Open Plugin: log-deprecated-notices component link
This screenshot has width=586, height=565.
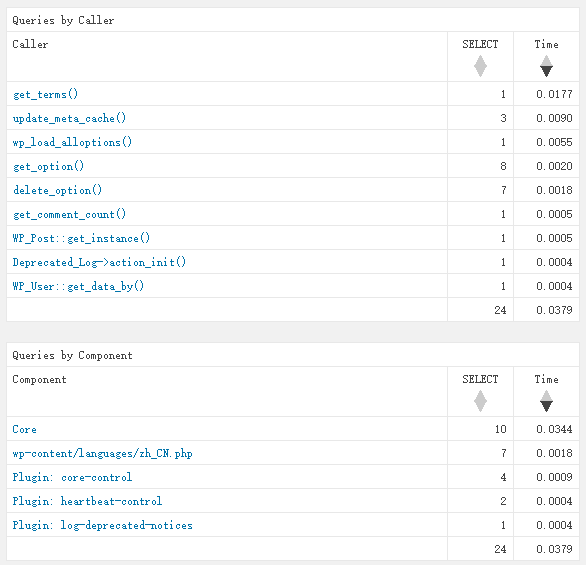tap(102, 525)
